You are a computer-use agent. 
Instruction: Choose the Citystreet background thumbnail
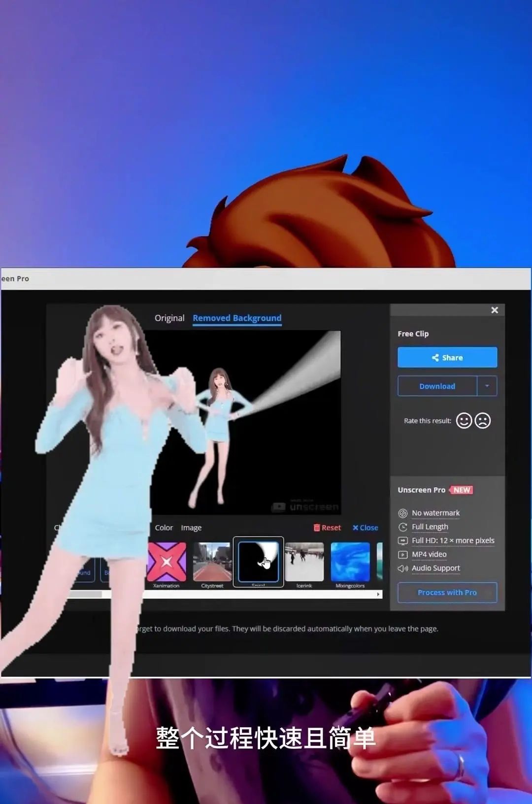click(x=212, y=562)
